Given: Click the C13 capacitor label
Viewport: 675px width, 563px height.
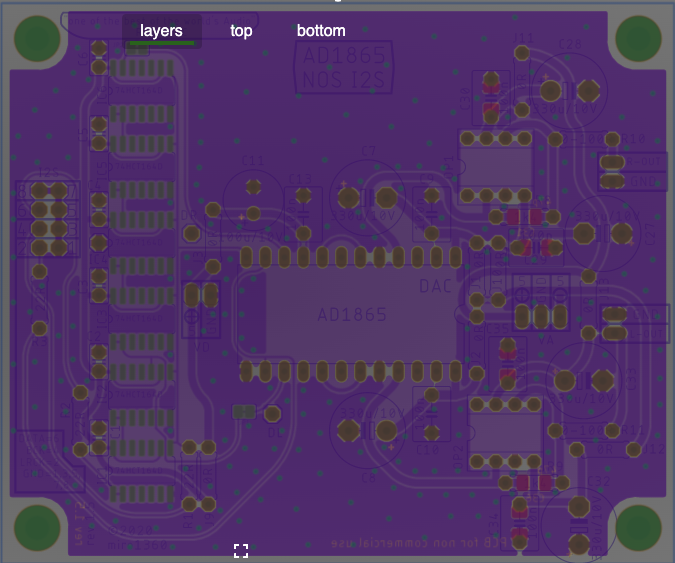Looking at the screenshot, I should [300, 179].
